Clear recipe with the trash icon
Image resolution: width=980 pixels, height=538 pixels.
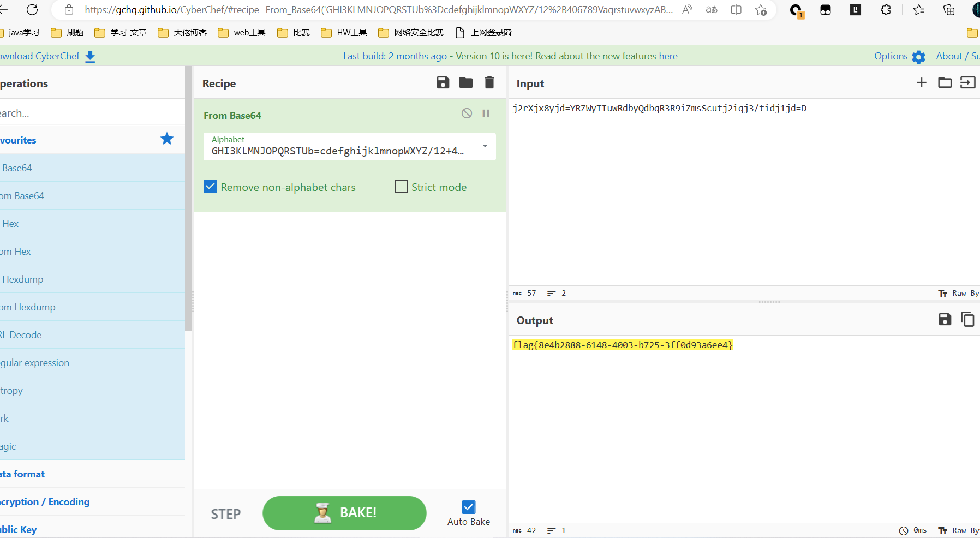click(x=489, y=83)
